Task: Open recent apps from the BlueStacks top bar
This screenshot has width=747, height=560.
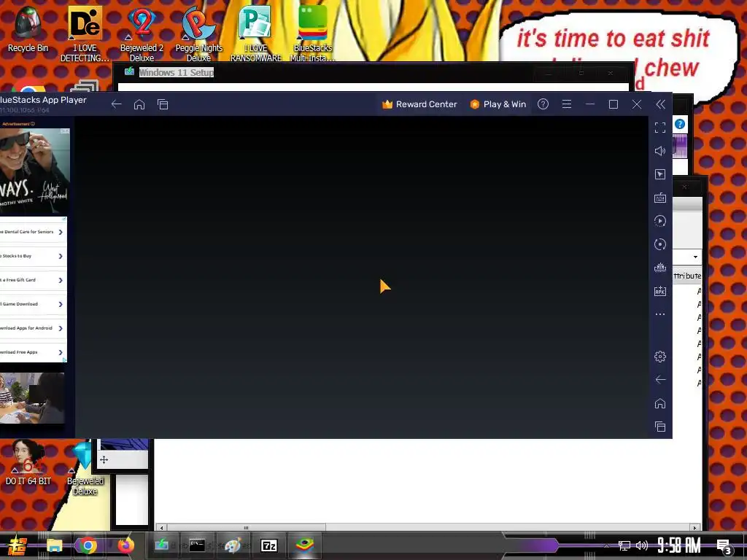Action: pos(163,104)
